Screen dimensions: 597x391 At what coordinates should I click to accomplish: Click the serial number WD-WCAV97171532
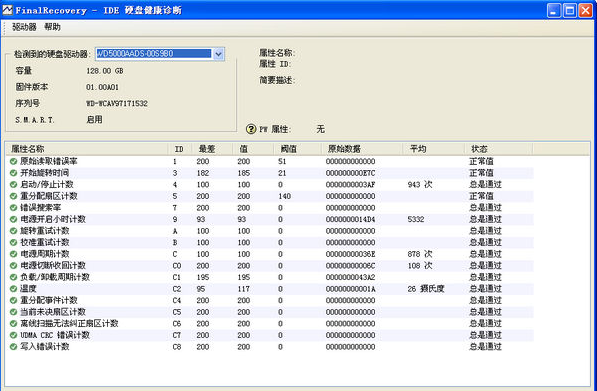point(117,104)
